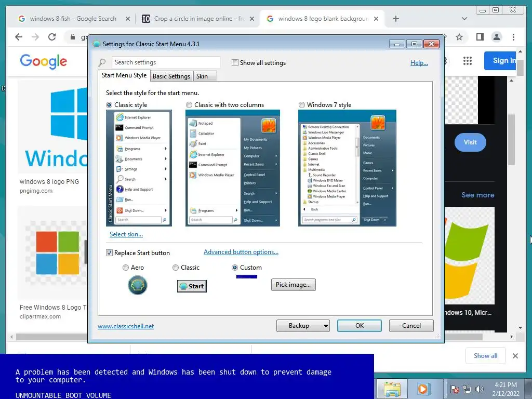Select the Custom start button option
This screenshot has height=399, width=532.
pyautogui.click(x=234, y=268)
